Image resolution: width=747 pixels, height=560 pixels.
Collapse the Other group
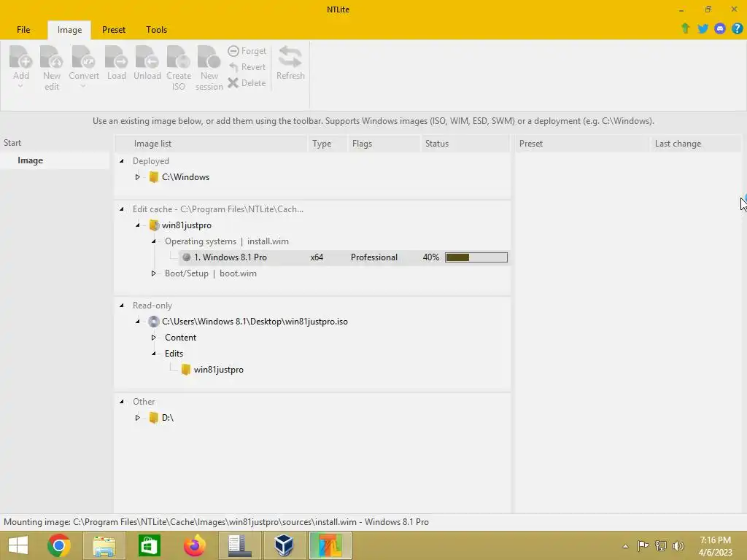[122, 402]
